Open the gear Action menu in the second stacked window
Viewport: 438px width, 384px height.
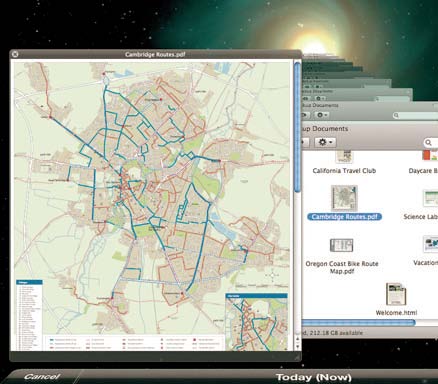(322, 115)
